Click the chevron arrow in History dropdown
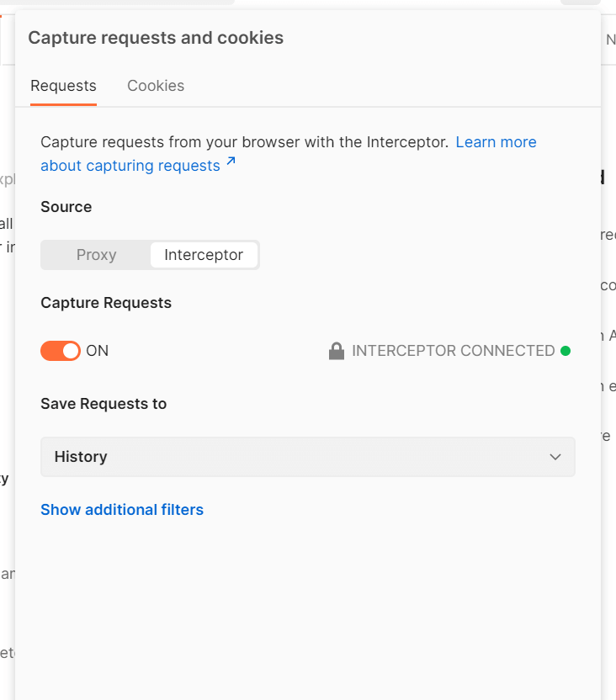 (x=555, y=457)
